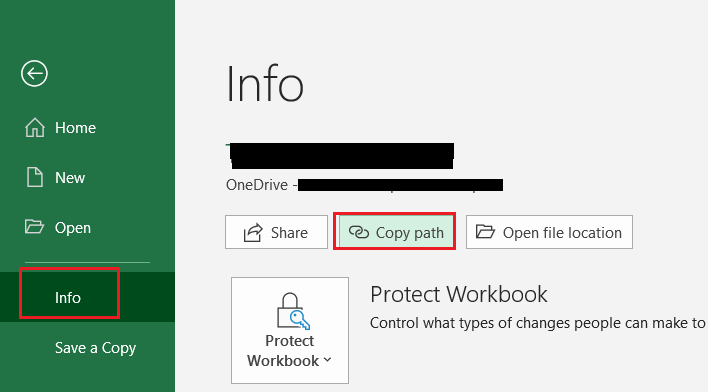Click the Home house icon
The width and height of the screenshot is (708, 392).
tap(35, 127)
